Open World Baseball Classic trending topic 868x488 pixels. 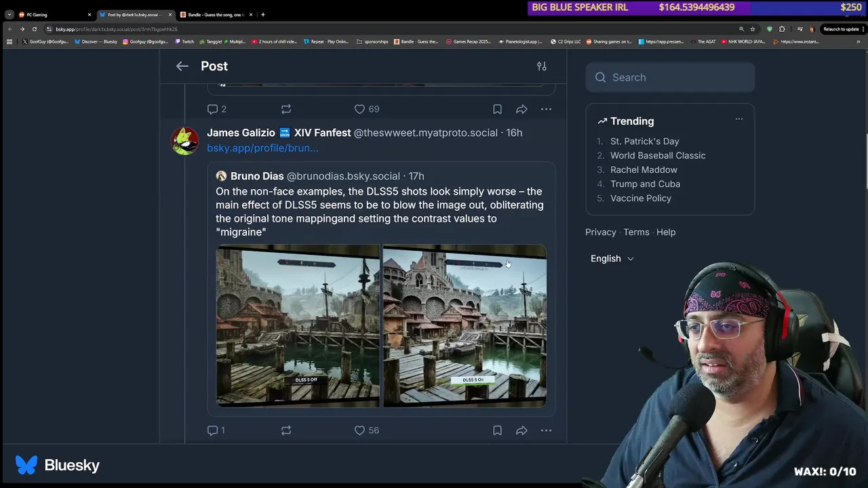[x=658, y=155]
